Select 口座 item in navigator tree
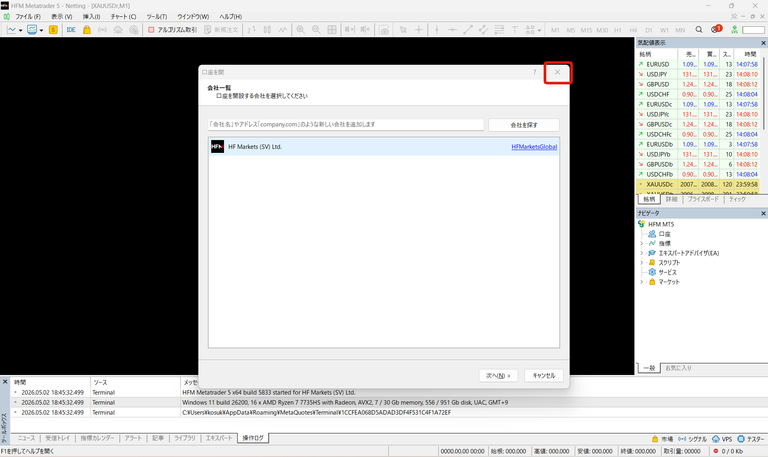This screenshot has height=457, width=768. click(660, 234)
